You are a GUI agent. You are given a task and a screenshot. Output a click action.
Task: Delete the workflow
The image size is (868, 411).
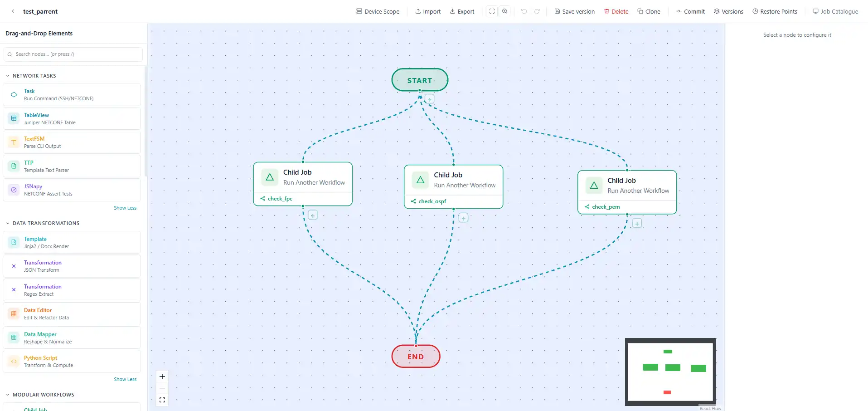pyautogui.click(x=616, y=11)
